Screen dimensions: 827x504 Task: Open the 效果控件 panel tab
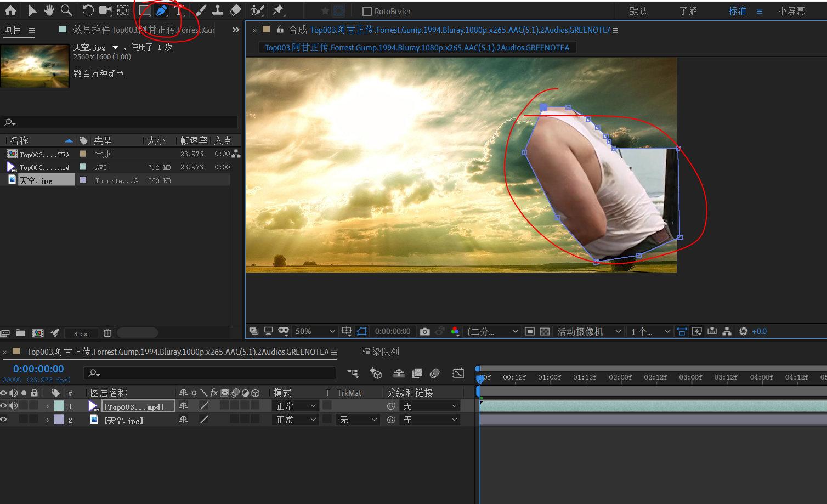[x=144, y=30]
